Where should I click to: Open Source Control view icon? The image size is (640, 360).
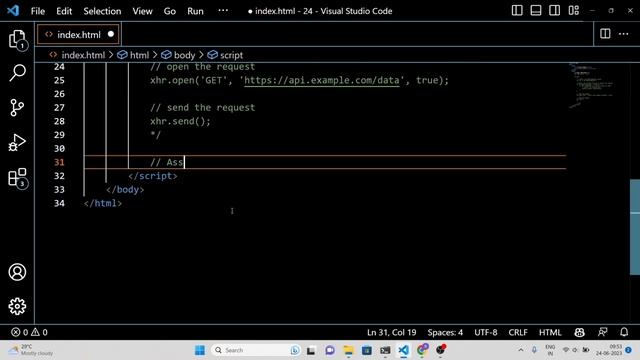[x=17, y=108]
